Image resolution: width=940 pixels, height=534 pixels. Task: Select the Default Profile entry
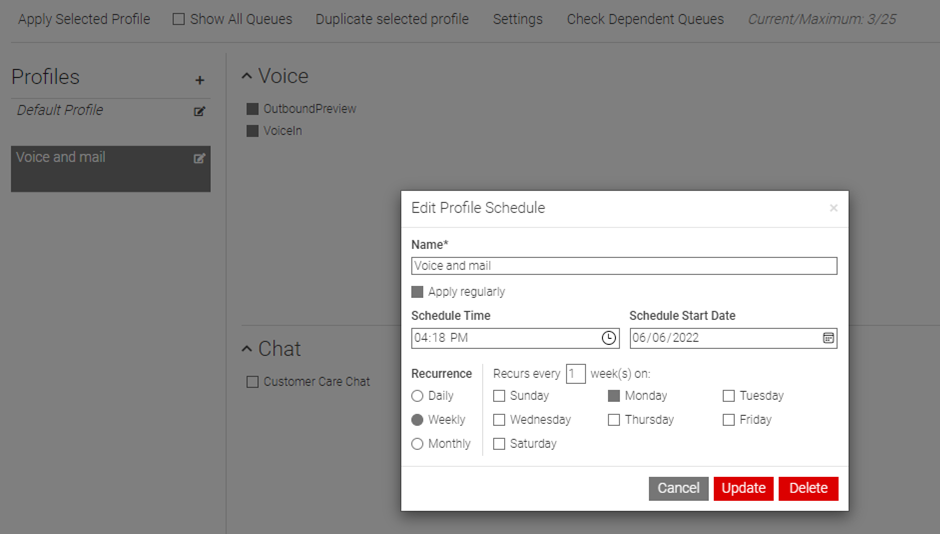60,110
